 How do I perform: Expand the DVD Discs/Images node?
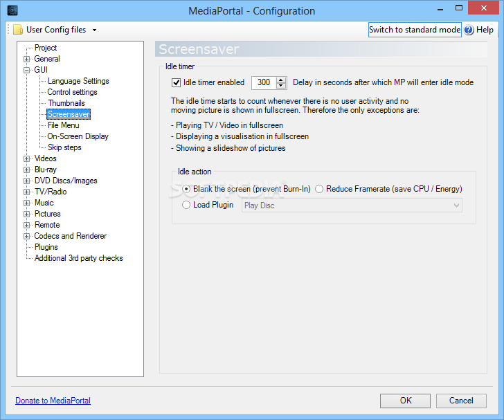(27, 181)
